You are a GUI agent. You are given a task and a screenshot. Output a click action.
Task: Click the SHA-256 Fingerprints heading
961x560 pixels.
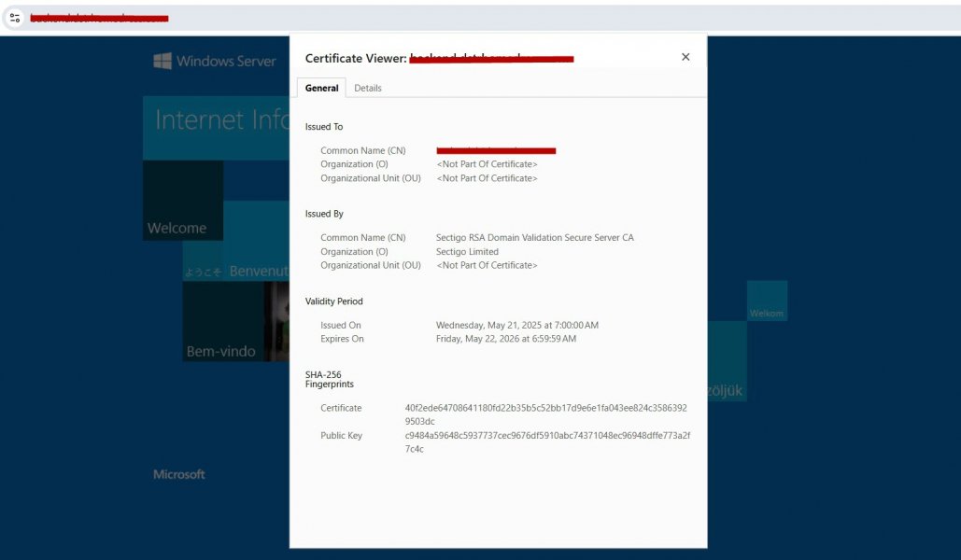coord(330,379)
